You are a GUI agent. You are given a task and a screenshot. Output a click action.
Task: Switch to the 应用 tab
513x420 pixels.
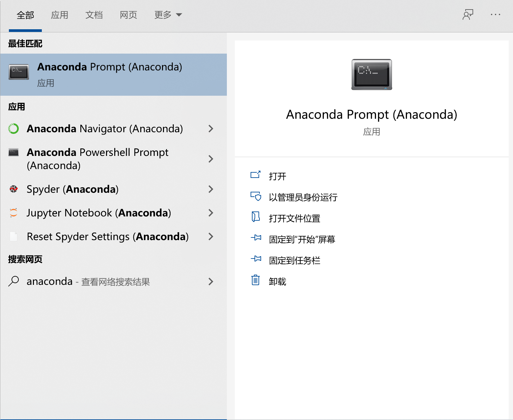[x=60, y=15]
